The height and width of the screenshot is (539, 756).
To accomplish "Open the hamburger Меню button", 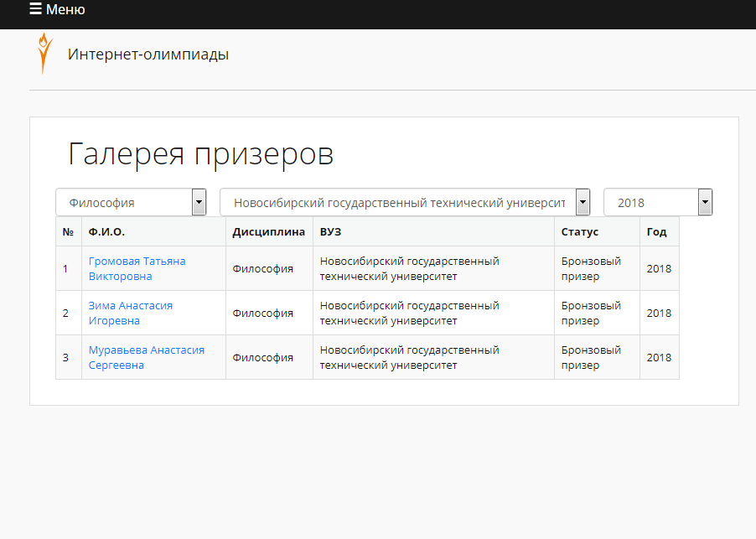I will [57, 9].
